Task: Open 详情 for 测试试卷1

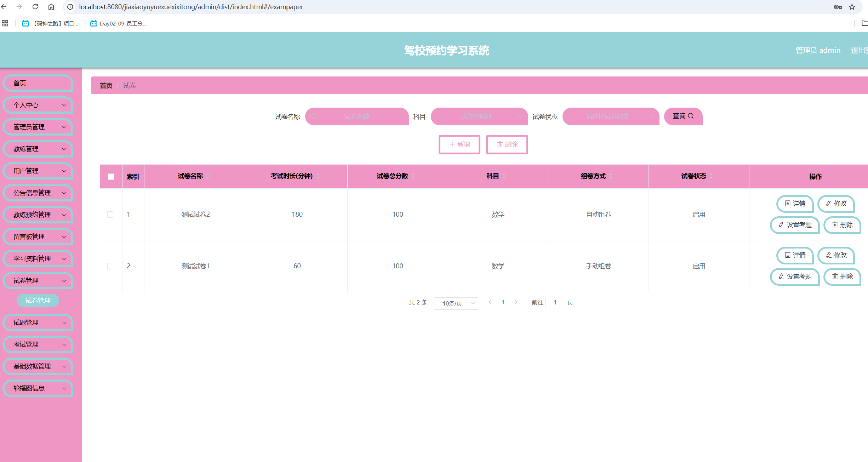Action: click(x=795, y=255)
